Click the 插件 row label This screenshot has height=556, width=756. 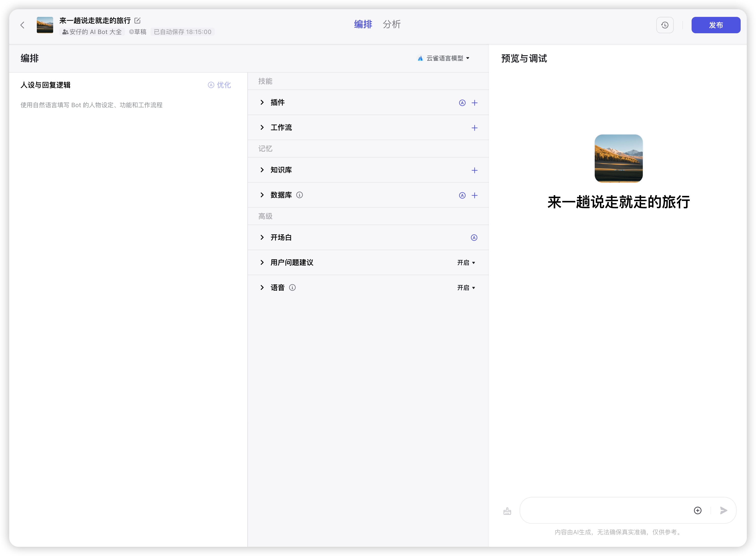click(278, 102)
